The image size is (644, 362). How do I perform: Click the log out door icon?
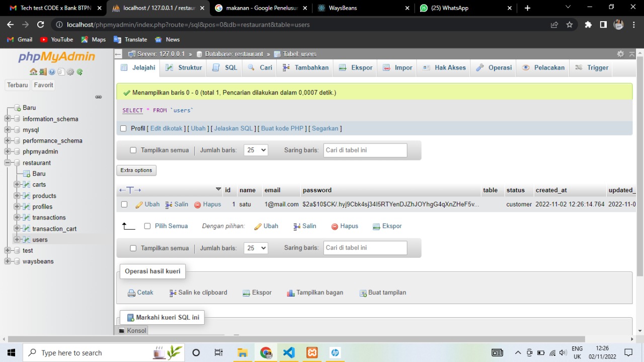pyautogui.click(x=43, y=71)
